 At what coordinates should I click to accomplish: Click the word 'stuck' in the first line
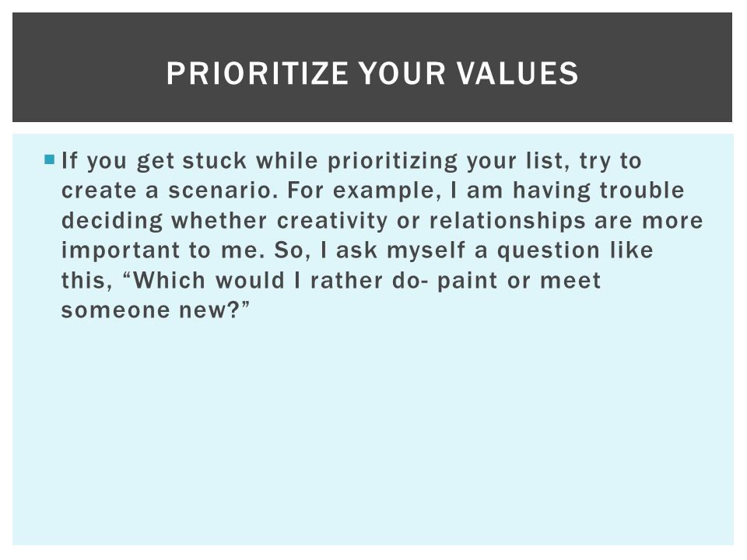[215, 160]
